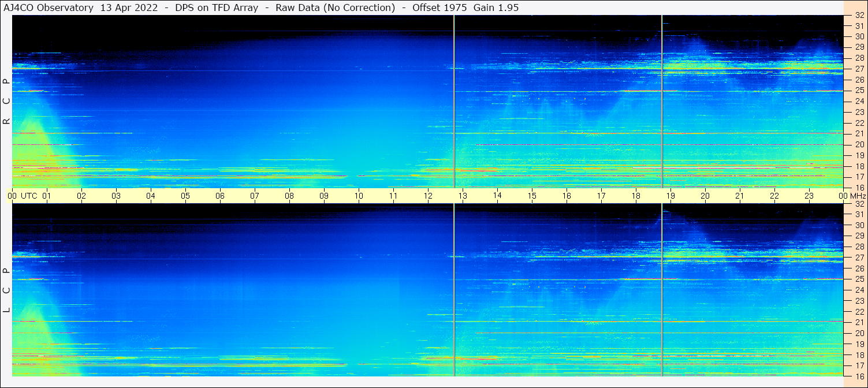
Task: Click the 18 MHz label on the RCP frequency scale
Action: click(859, 166)
